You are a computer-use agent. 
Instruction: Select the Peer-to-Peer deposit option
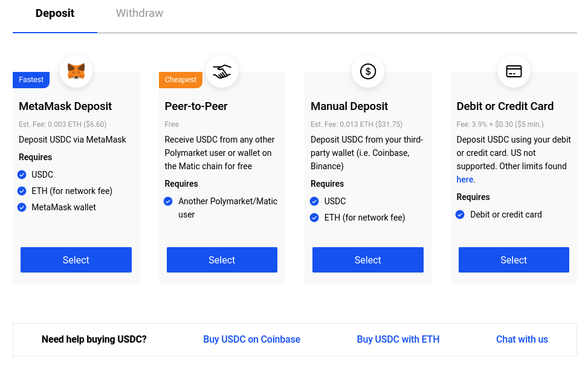pos(222,260)
